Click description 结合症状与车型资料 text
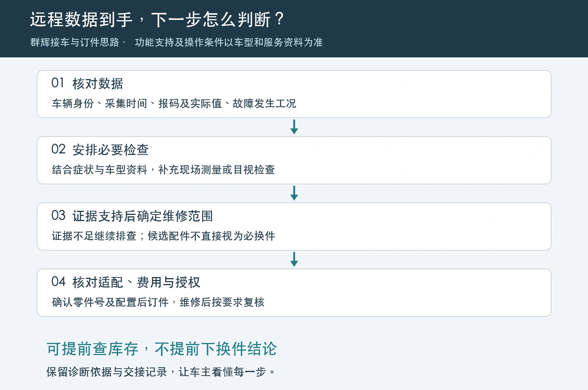Screen dimensions: 588x390 (100, 170)
